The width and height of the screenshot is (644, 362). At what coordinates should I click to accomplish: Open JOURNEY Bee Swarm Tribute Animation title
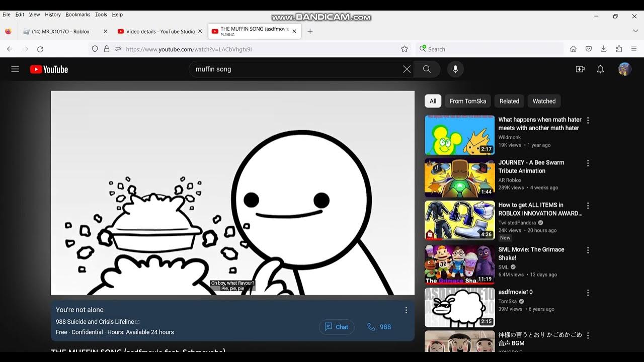[x=531, y=166]
